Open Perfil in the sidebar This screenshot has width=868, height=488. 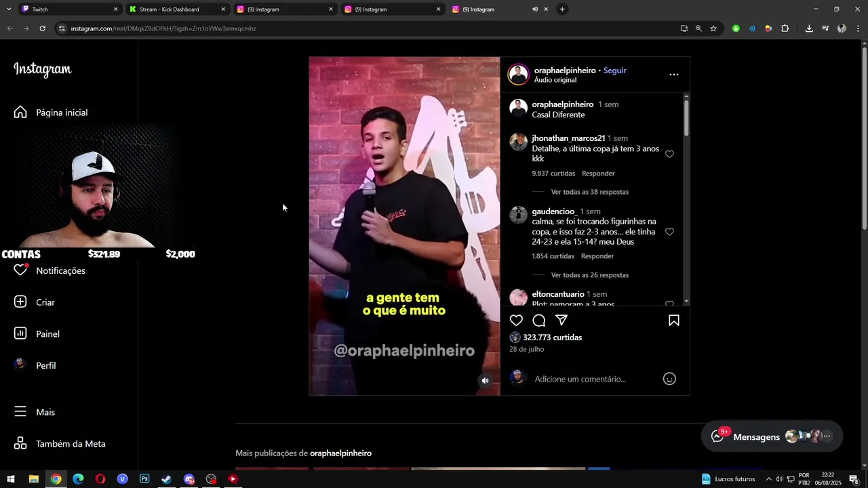35,365
